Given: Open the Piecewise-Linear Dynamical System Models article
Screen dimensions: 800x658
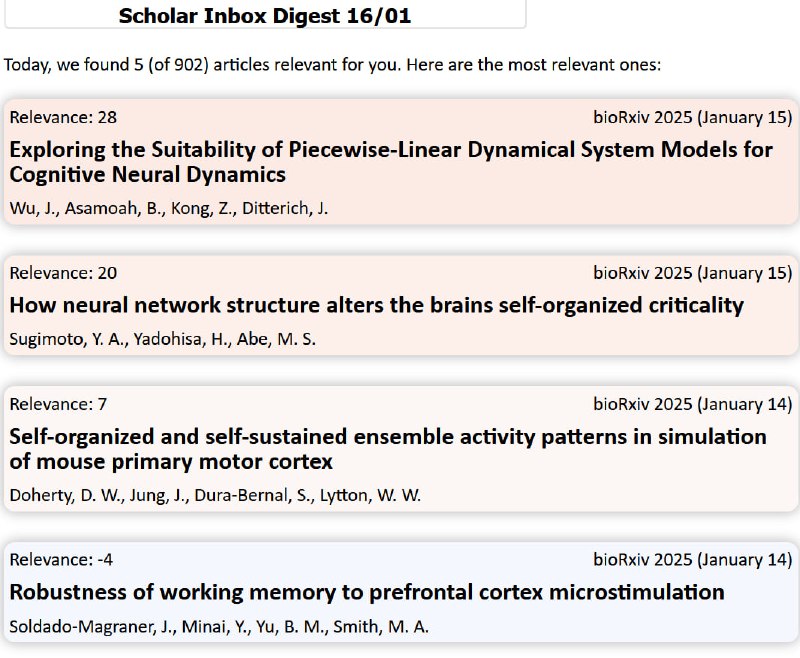Looking at the screenshot, I should (391, 162).
